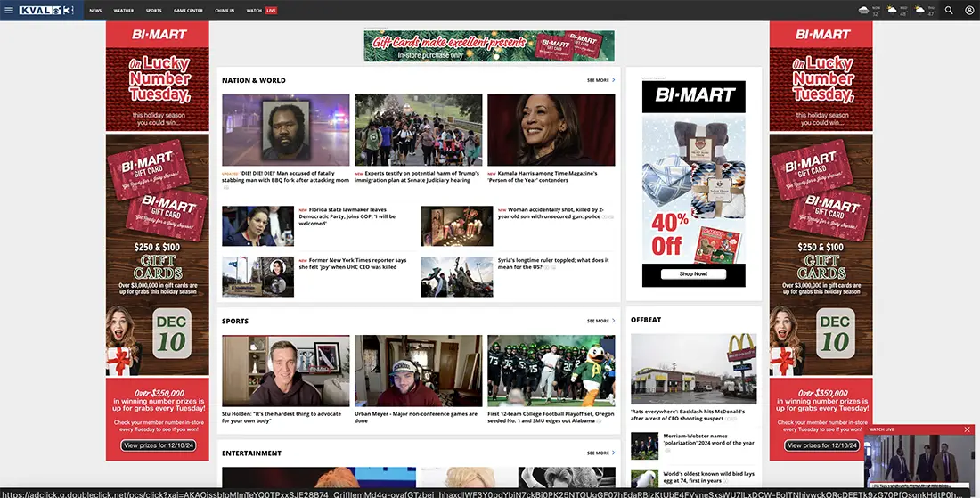Open the News menu item
This screenshot has width=980, height=498.
(95, 11)
